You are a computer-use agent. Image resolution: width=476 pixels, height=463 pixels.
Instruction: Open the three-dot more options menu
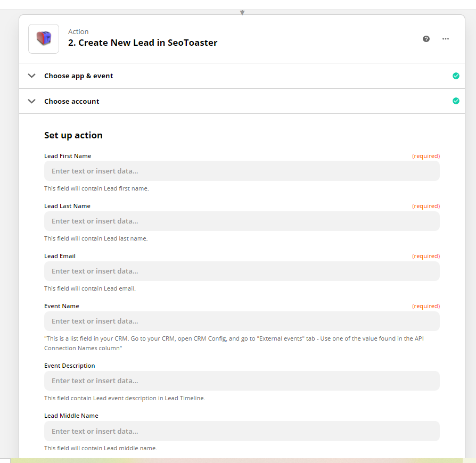(x=446, y=39)
